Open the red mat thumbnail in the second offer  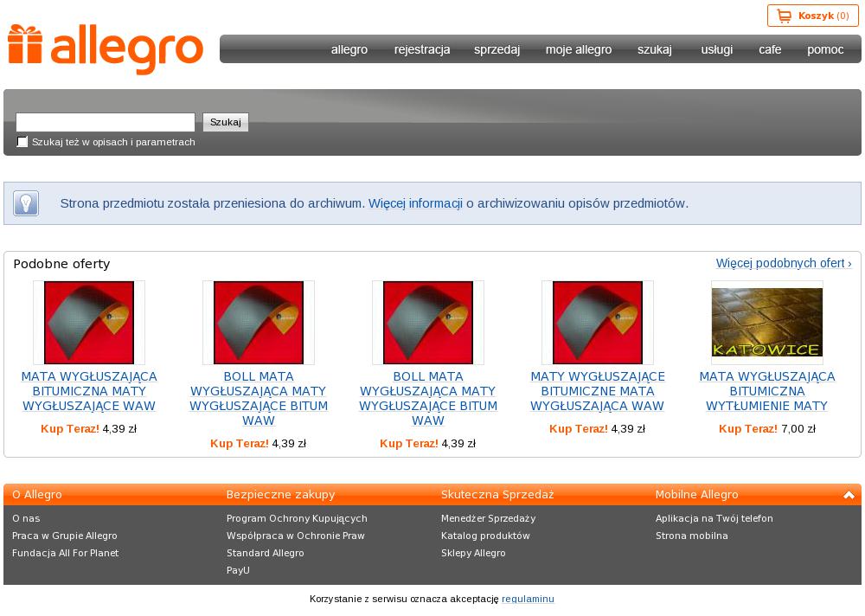[x=258, y=323]
